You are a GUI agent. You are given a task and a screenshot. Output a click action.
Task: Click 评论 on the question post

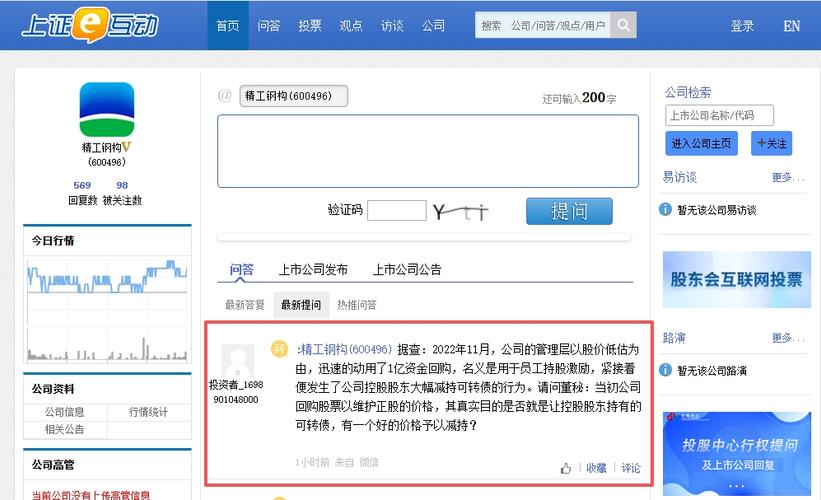click(630, 468)
